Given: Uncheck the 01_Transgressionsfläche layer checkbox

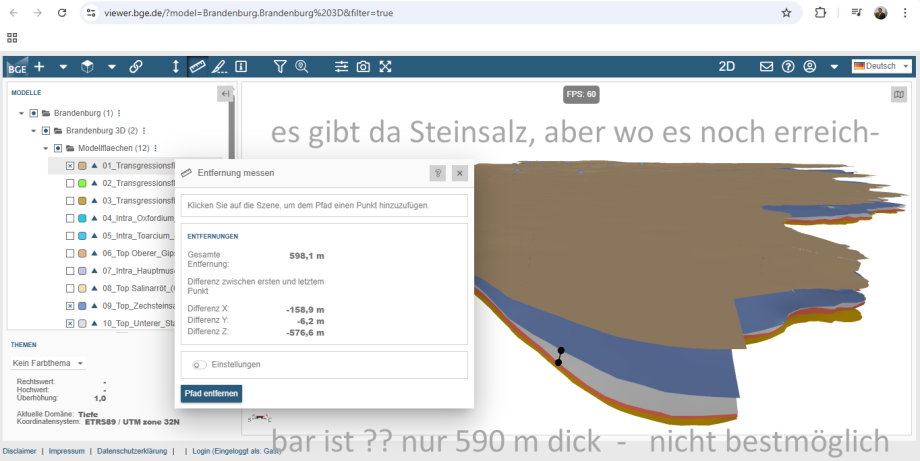Looking at the screenshot, I should [x=70, y=166].
